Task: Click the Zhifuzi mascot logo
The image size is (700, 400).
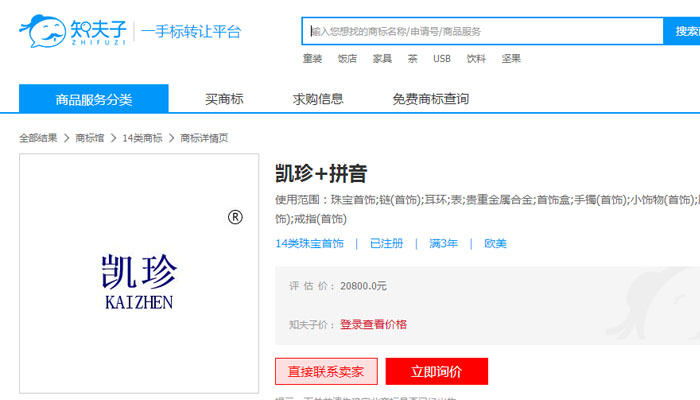Action: coord(43,31)
